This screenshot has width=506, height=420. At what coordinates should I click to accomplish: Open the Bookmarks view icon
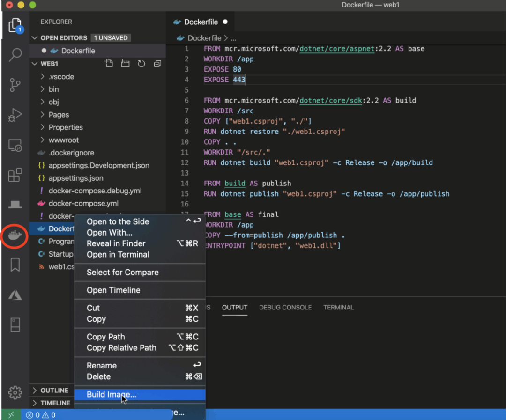pos(15,265)
